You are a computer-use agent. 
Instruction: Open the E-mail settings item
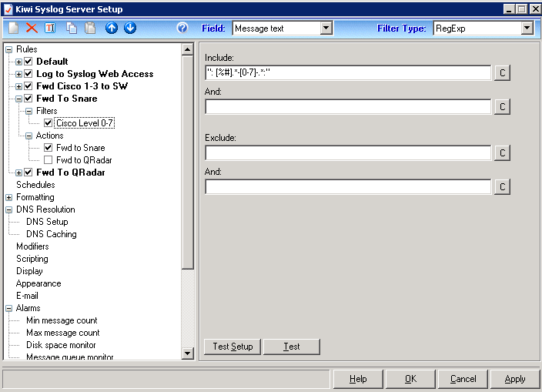pos(27,296)
